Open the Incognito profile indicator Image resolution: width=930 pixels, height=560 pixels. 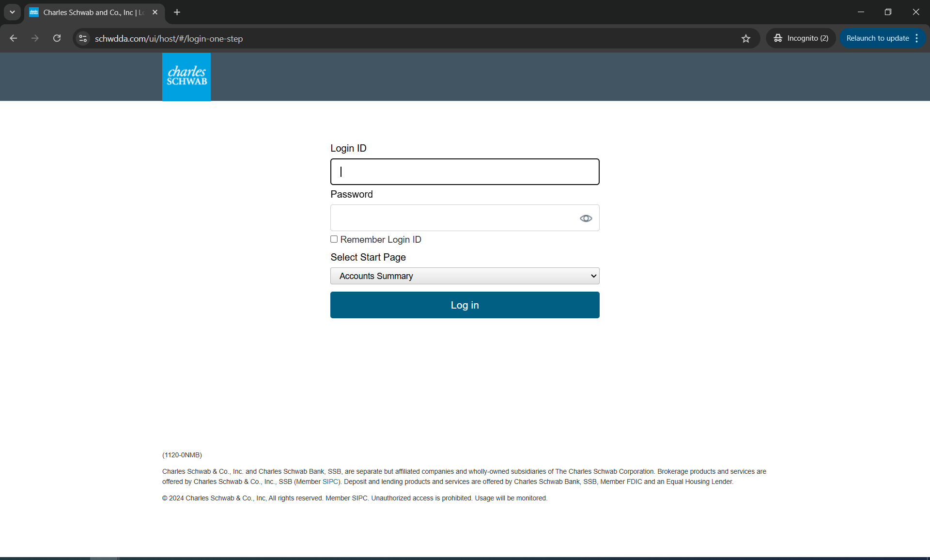click(x=801, y=38)
